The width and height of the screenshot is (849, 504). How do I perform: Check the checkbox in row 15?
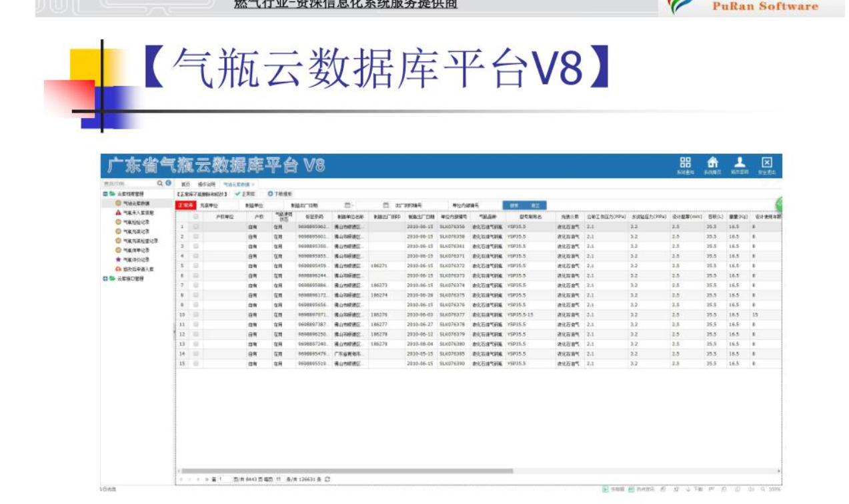tap(196, 363)
